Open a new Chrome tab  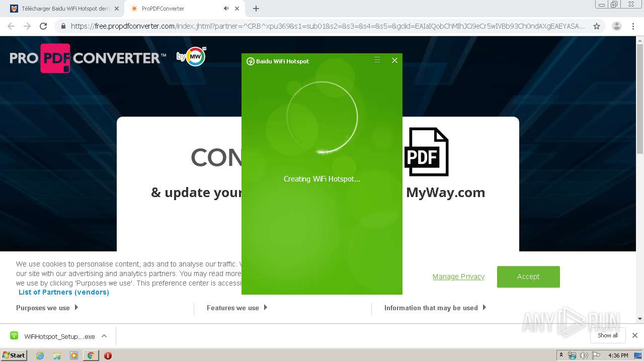coord(256,9)
